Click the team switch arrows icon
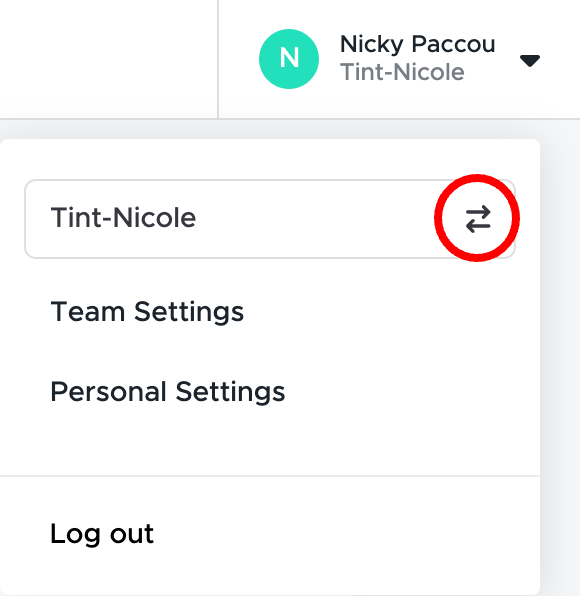580x596 pixels. coord(478,219)
